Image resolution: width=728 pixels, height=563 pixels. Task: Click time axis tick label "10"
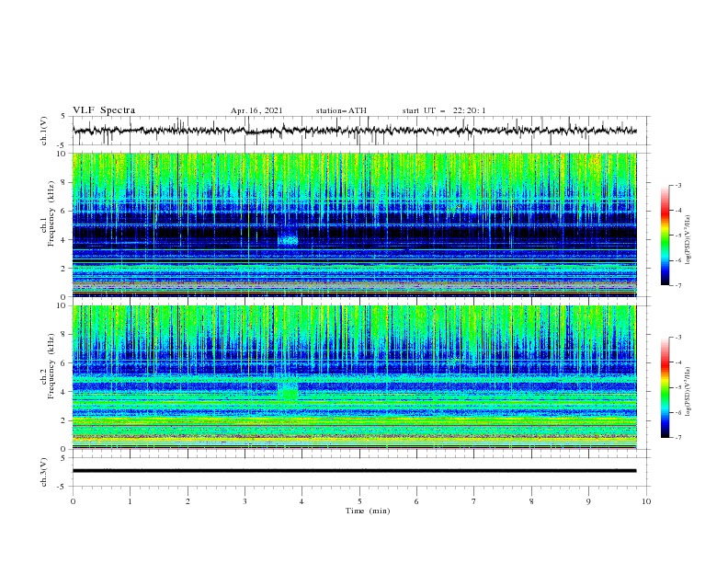[x=646, y=501]
